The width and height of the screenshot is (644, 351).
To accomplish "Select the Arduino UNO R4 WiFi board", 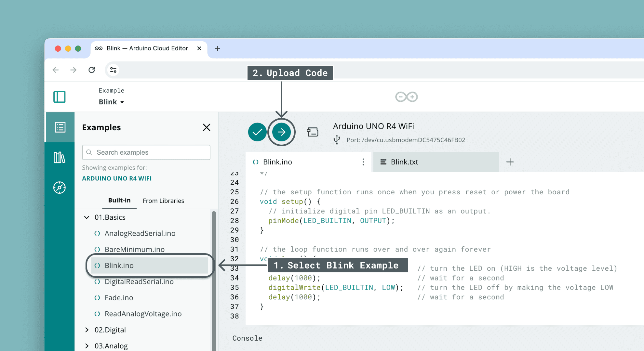I will coord(373,126).
